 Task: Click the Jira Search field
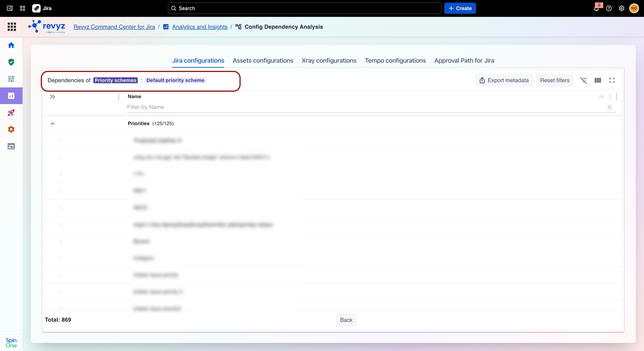(x=304, y=8)
